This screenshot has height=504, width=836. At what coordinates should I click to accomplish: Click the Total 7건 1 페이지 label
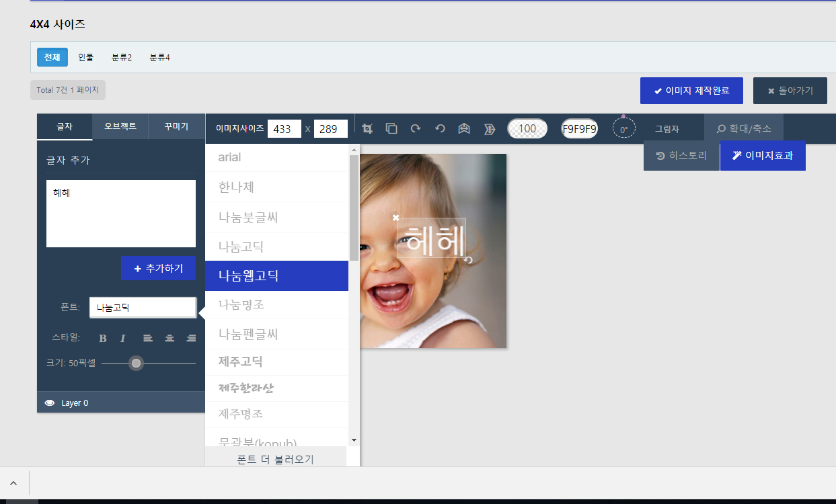(x=68, y=90)
